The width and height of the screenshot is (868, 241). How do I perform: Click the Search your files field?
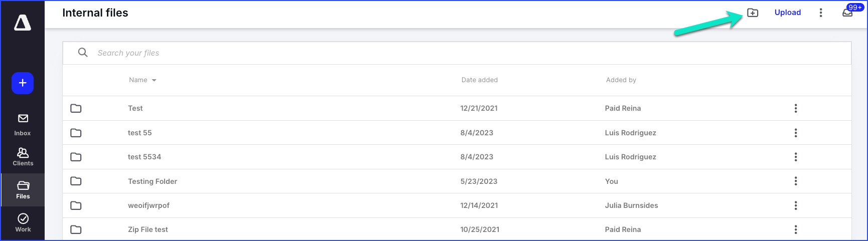tap(457, 53)
